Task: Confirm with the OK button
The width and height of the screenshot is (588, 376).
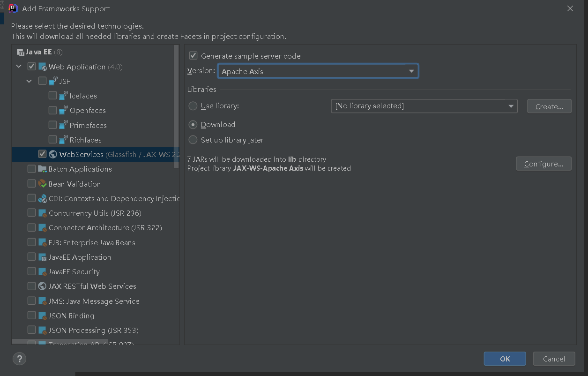Action: point(505,359)
